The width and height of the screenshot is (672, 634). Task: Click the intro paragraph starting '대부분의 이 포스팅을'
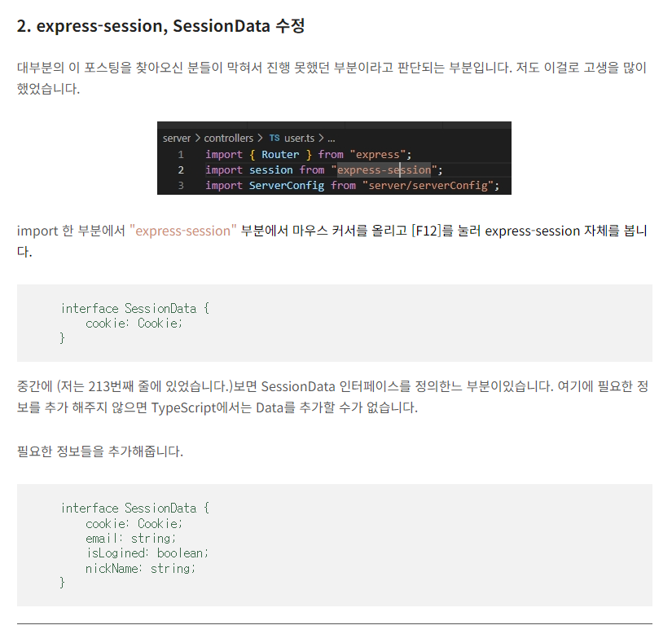point(332,78)
